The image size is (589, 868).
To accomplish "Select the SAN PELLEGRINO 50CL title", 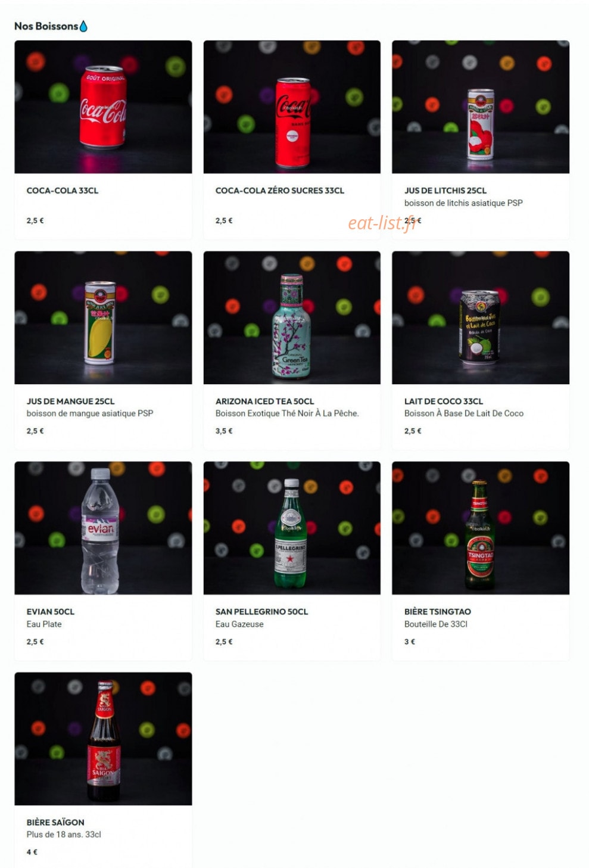I will pos(262,612).
